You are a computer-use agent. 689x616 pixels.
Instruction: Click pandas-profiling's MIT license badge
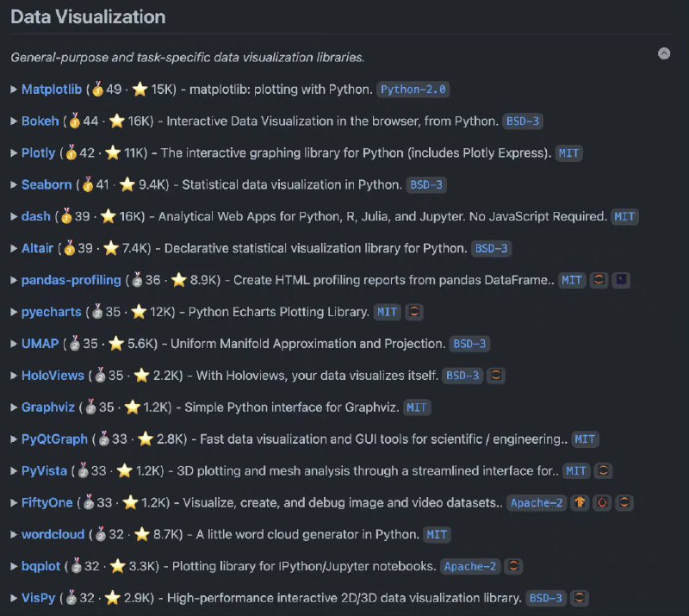pyautogui.click(x=572, y=280)
